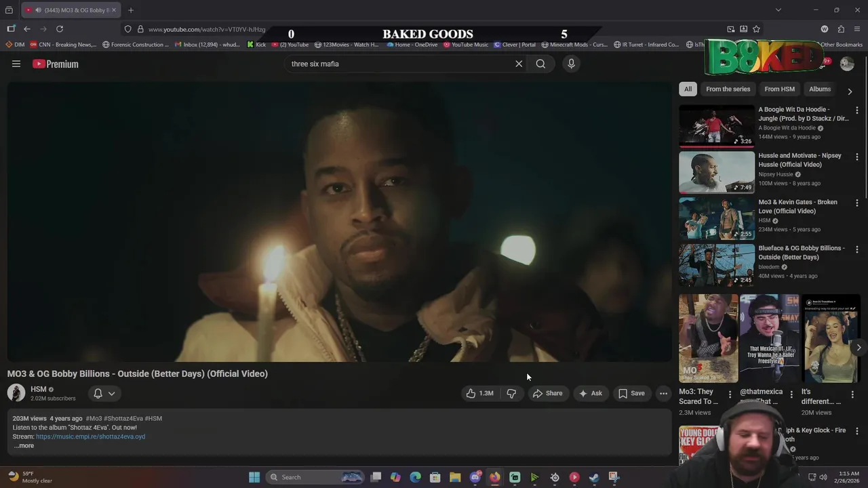The image size is (868, 488).
Task: Select the All filter chip
Action: click(688, 89)
